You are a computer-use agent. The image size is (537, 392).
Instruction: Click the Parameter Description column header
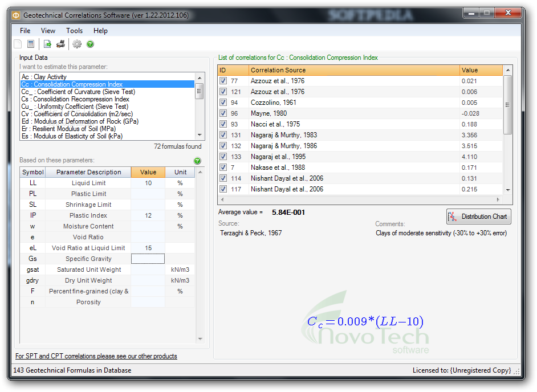(88, 172)
